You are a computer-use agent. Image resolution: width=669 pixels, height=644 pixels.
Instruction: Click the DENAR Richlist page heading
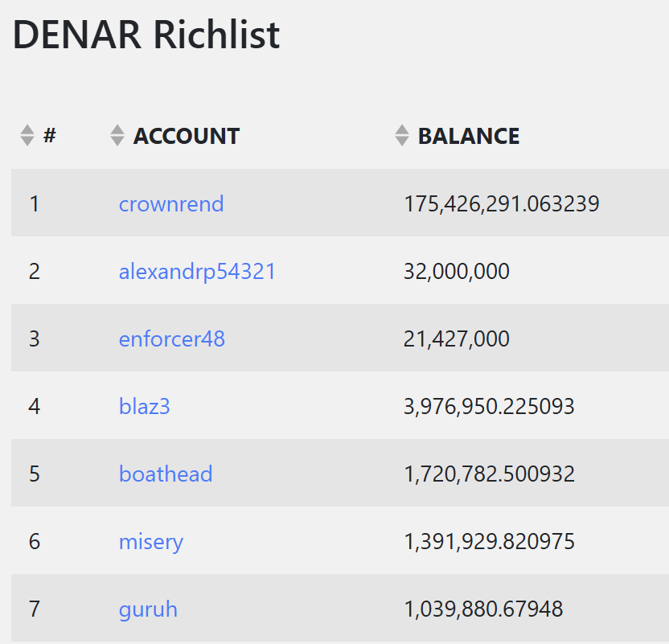(x=146, y=35)
